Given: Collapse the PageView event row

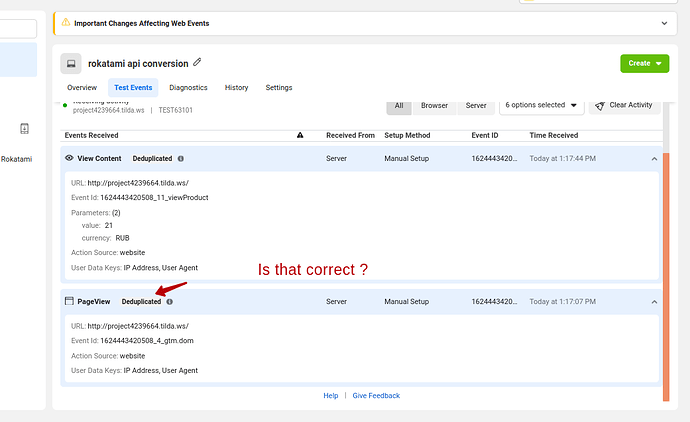Looking at the screenshot, I should click(x=654, y=302).
